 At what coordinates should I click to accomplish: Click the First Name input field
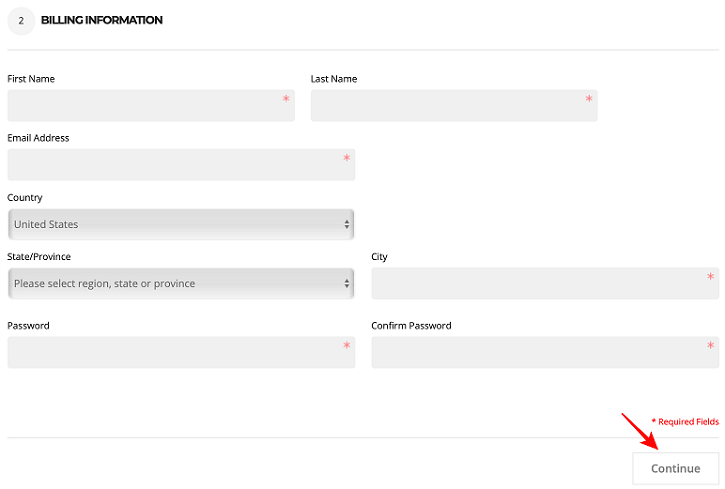point(151,105)
